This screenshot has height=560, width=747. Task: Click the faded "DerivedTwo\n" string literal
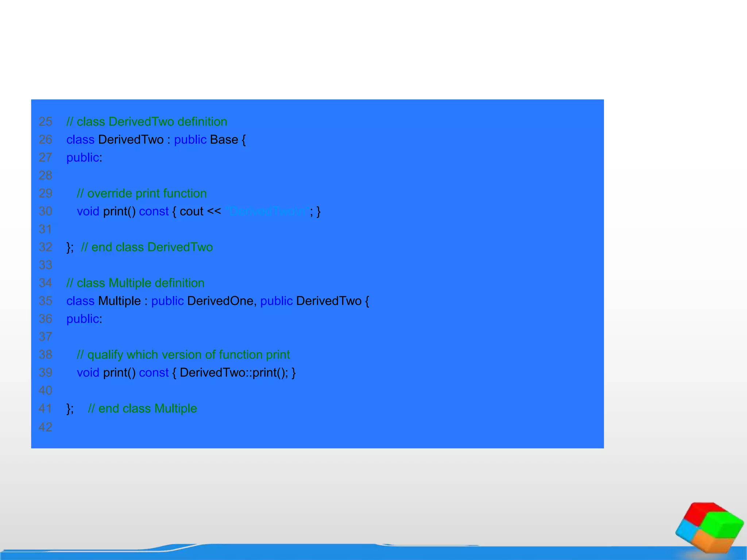[268, 211]
